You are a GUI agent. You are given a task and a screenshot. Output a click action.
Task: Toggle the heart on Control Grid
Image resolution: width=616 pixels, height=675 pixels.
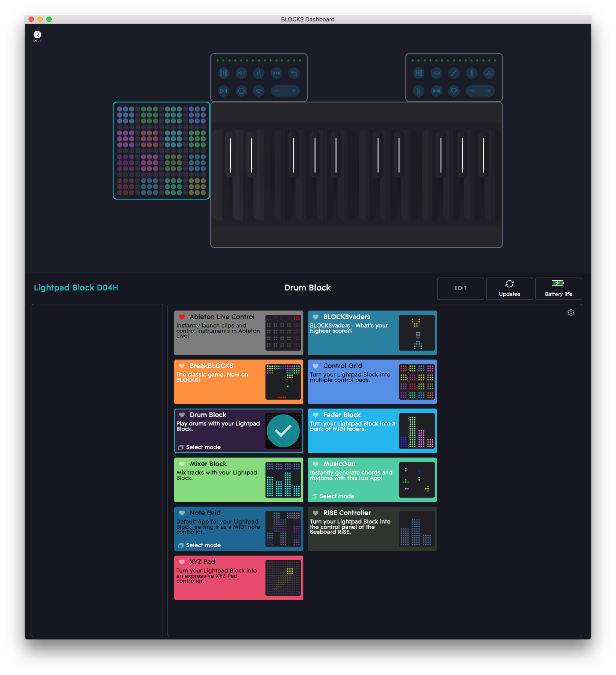tap(315, 366)
